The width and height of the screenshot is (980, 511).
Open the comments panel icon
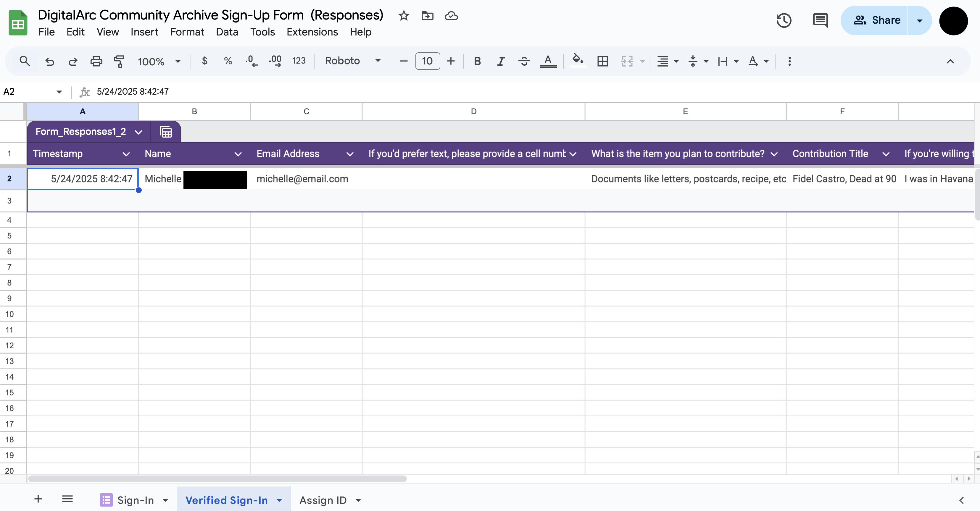click(820, 20)
